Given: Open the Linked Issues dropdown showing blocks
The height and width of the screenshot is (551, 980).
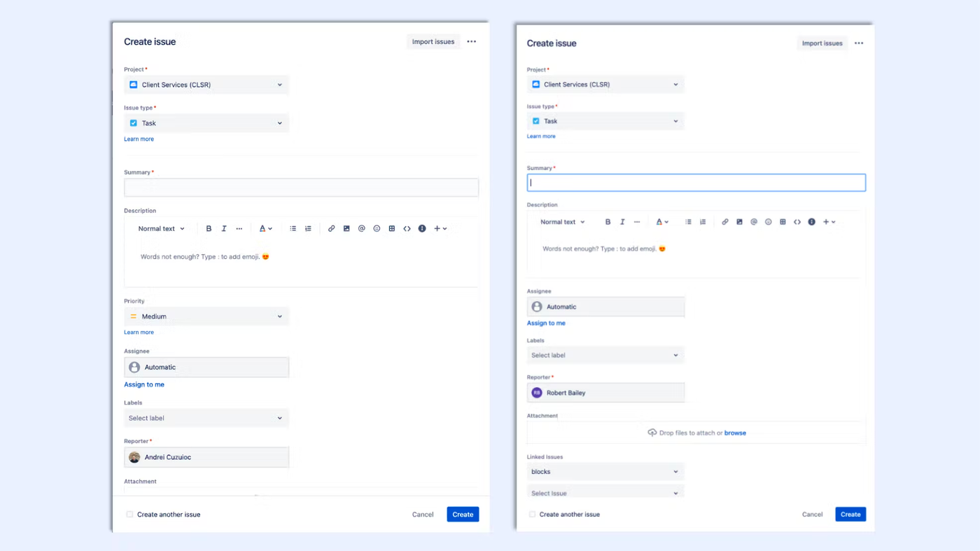Looking at the screenshot, I should [x=605, y=471].
